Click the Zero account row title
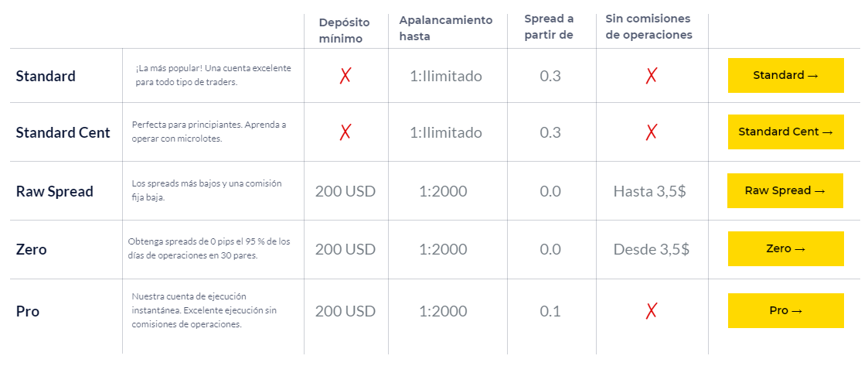The height and width of the screenshot is (366, 868). coord(32,249)
